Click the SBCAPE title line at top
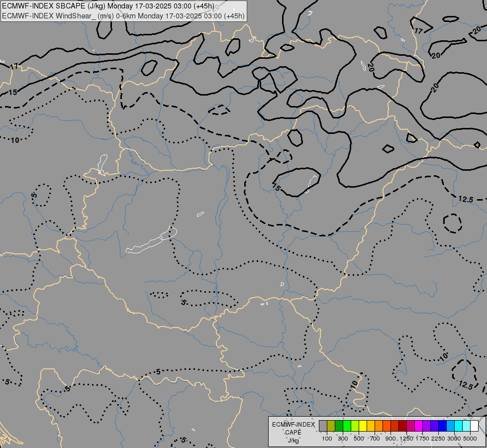The width and height of the screenshot is (487, 448). click(108, 6)
